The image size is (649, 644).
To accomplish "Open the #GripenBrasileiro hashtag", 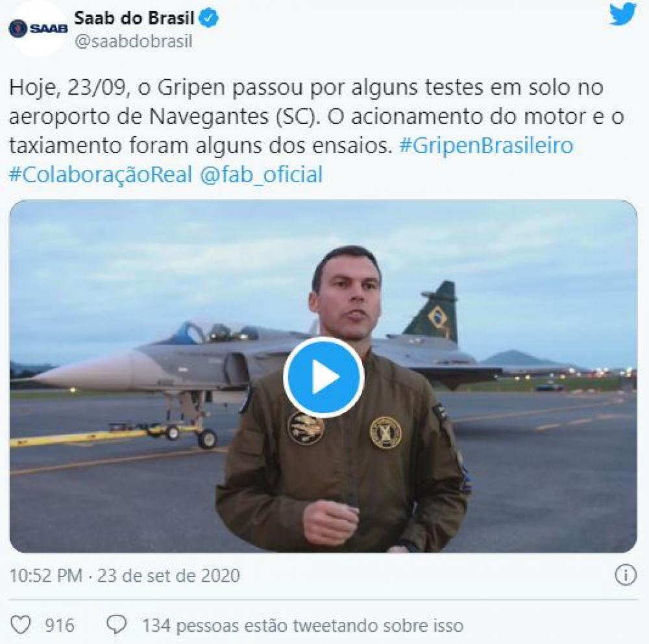I will click(x=486, y=145).
